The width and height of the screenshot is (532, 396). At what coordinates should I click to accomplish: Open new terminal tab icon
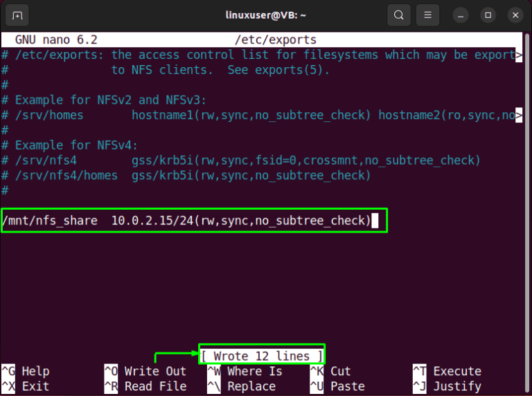(17, 15)
